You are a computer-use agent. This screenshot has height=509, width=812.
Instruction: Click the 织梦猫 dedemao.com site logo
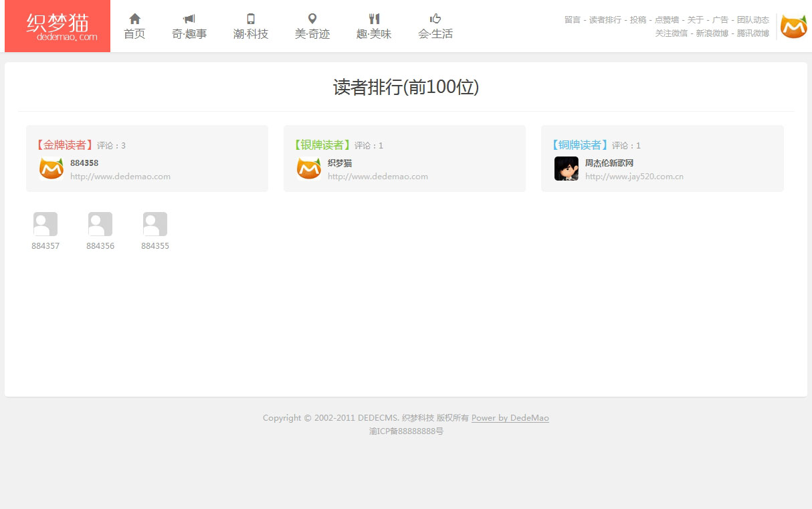58,26
